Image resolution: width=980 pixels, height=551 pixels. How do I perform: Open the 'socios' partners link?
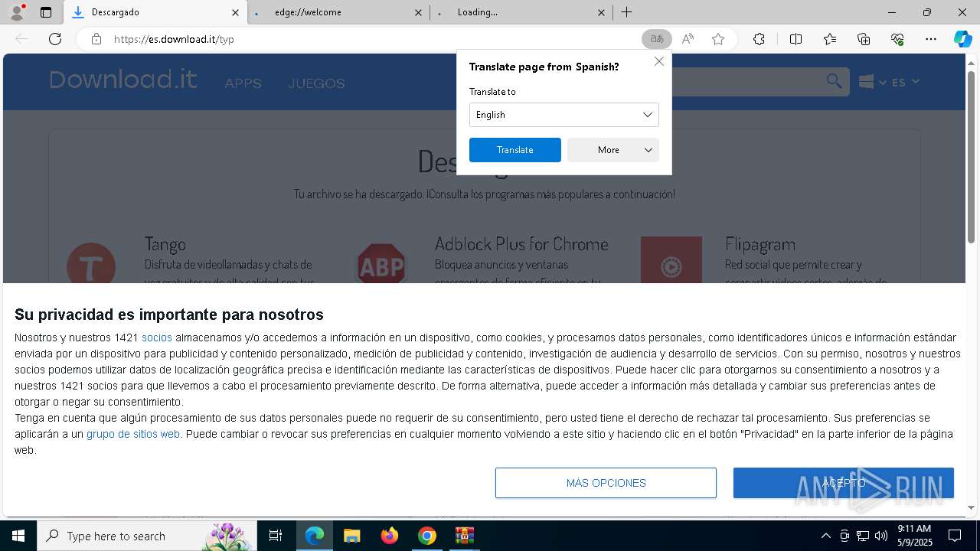(x=157, y=337)
